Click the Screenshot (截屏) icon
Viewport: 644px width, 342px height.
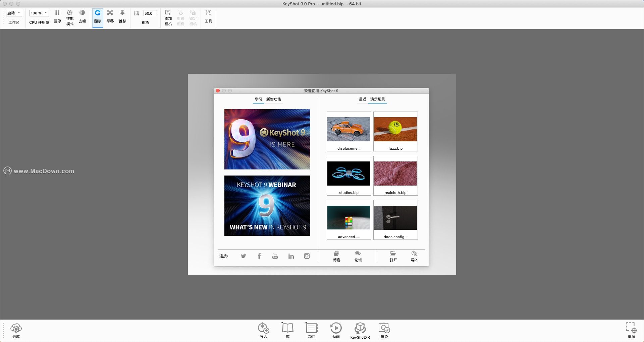(x=631, y=330)
